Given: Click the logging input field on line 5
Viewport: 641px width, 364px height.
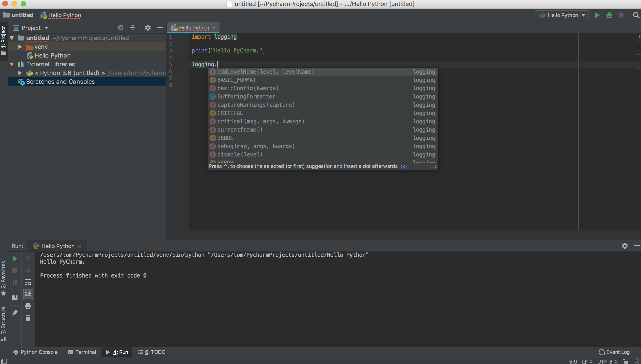Looking at the screenshot, I should click(217, 64).
